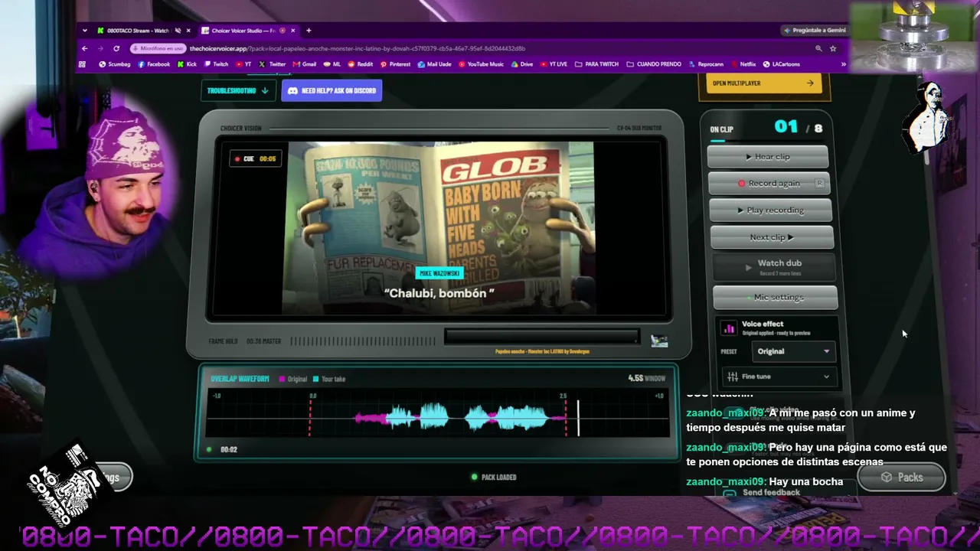
Task: Click the address bar URL
Action: pyautogui.click(x=358, y=48)
